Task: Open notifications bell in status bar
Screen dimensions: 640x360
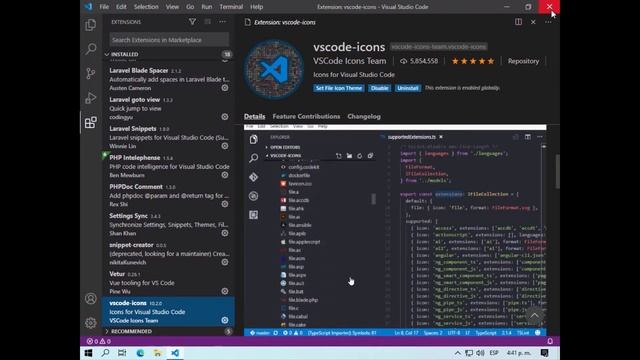Action: tap(550, 341)
